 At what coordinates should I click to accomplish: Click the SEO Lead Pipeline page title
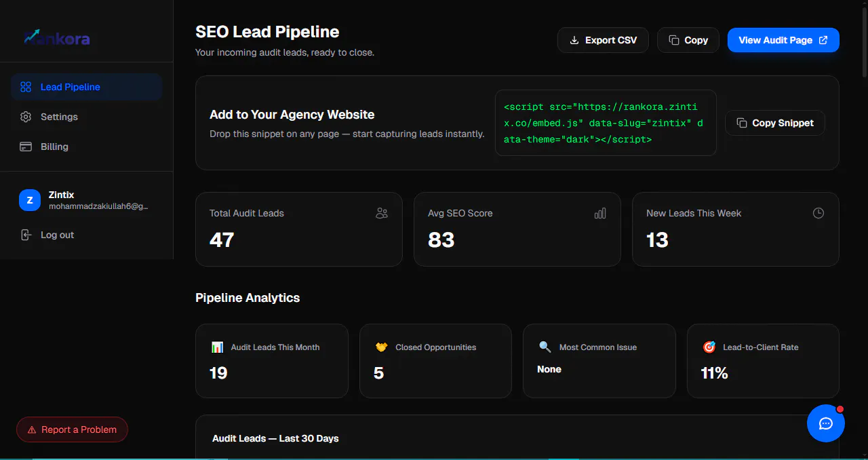coord(267,31)
